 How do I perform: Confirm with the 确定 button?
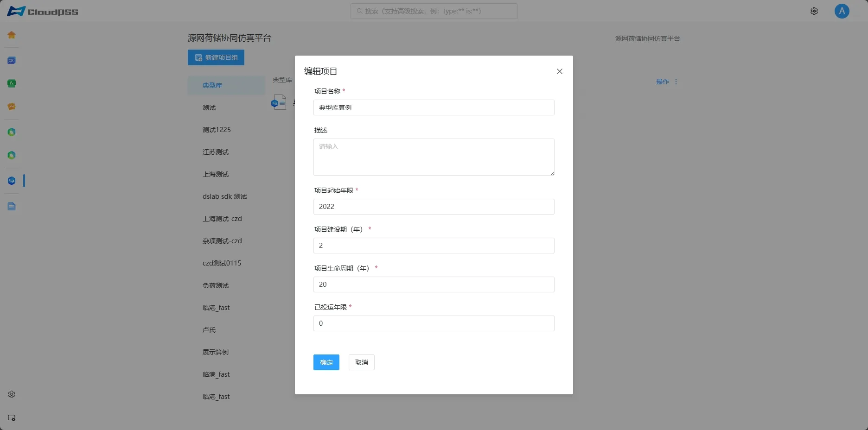click(326, 362)
